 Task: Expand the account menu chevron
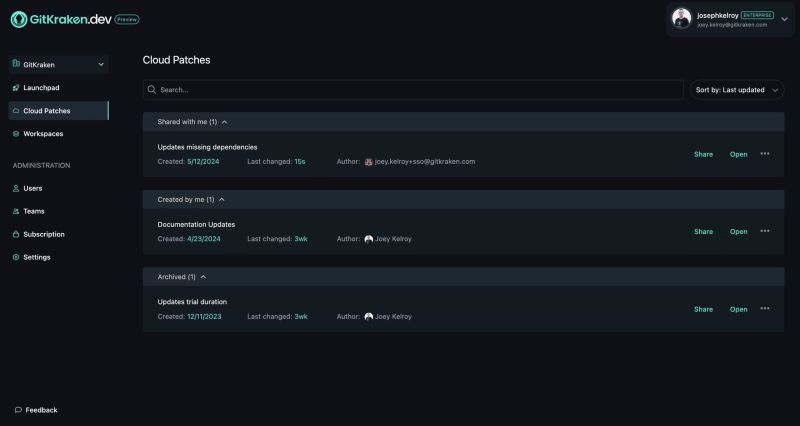[x=785, y=19]
